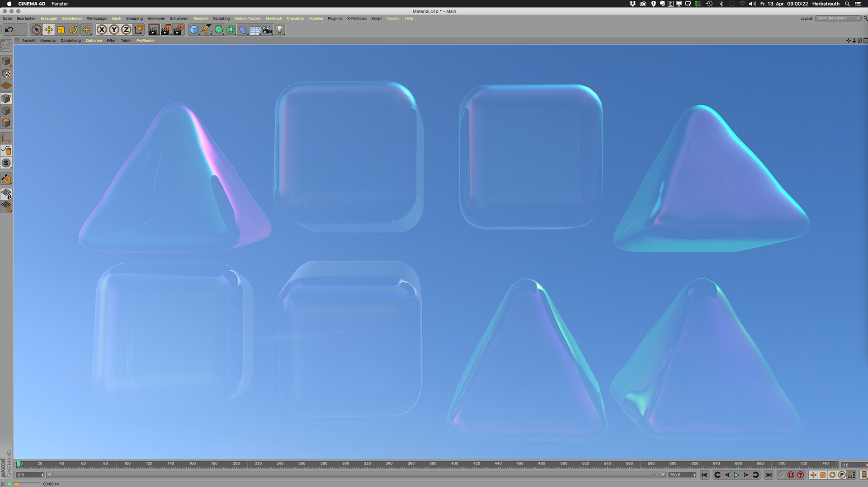Go to start of animation
Viewport: 868px width, 487px height.
click(705, 475)
